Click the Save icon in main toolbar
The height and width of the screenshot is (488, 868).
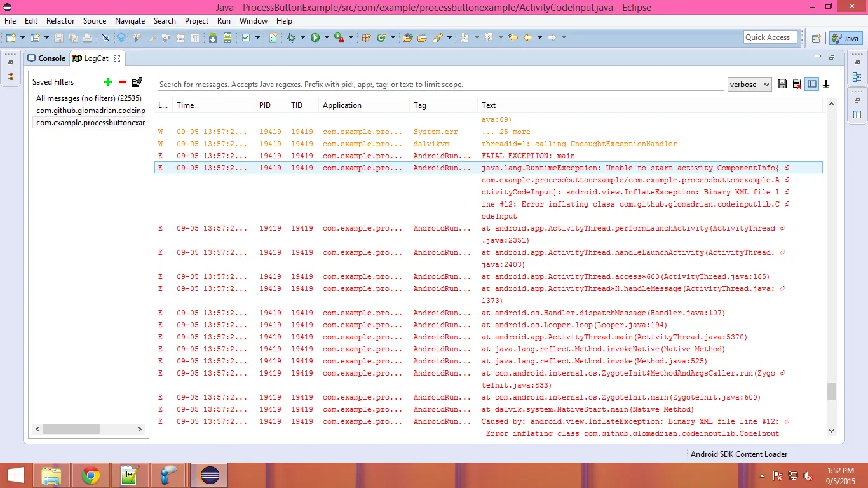point(58,37)
